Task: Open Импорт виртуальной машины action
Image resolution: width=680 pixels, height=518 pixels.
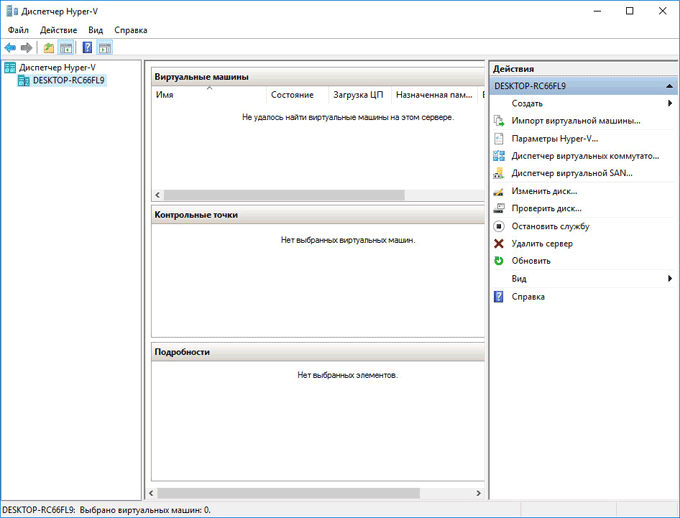Action: 575,121
